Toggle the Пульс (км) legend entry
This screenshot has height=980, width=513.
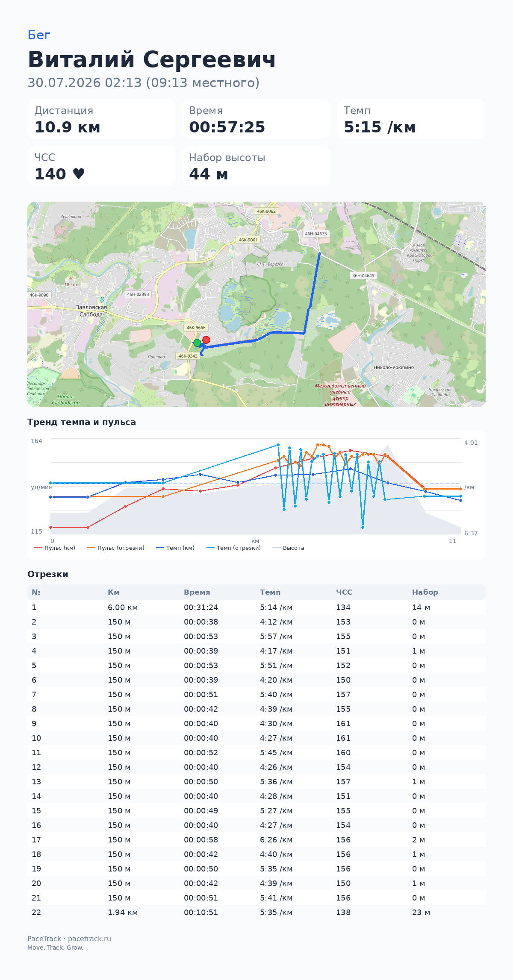coord(55,548)
